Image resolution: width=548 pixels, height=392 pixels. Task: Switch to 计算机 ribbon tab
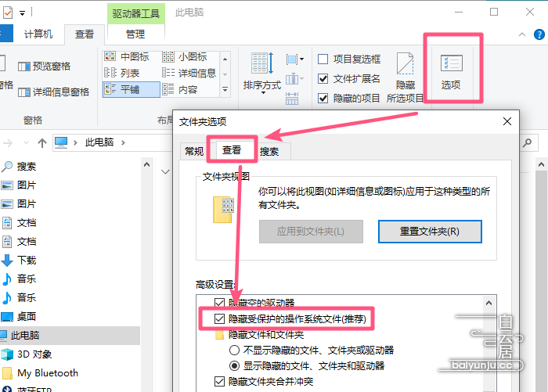pos(38,34)
